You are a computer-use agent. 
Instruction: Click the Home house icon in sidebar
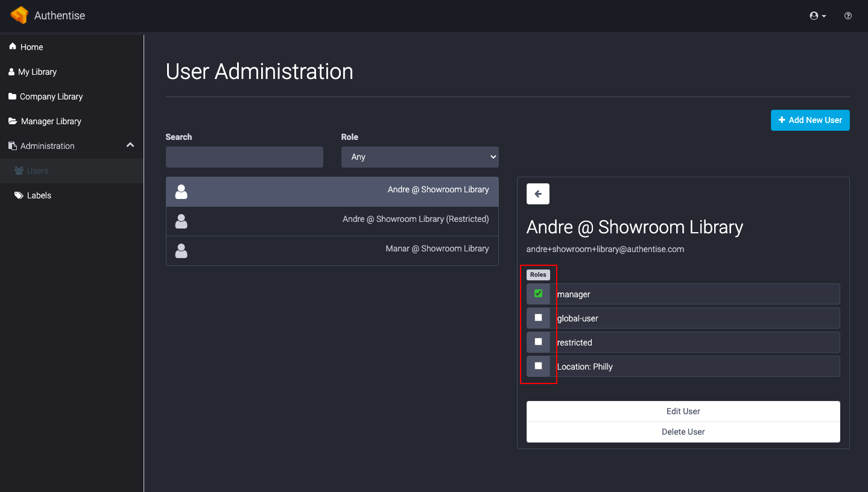13,47
